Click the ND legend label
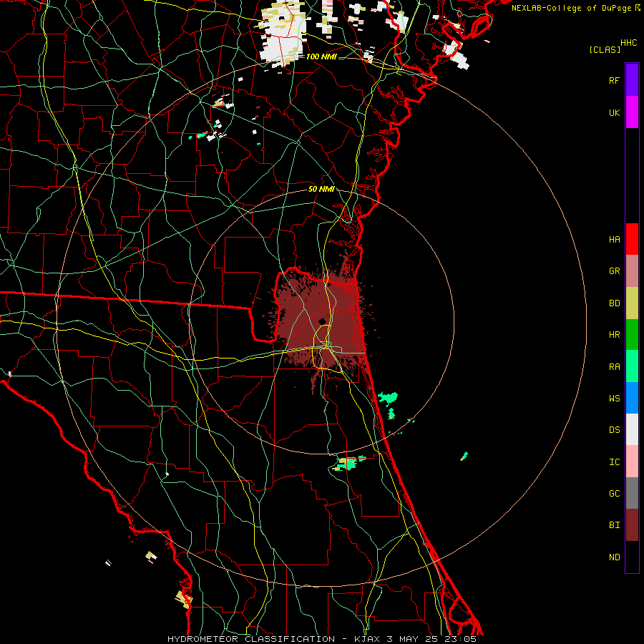This screenshot has width=644, height=644. coord(614,557)
